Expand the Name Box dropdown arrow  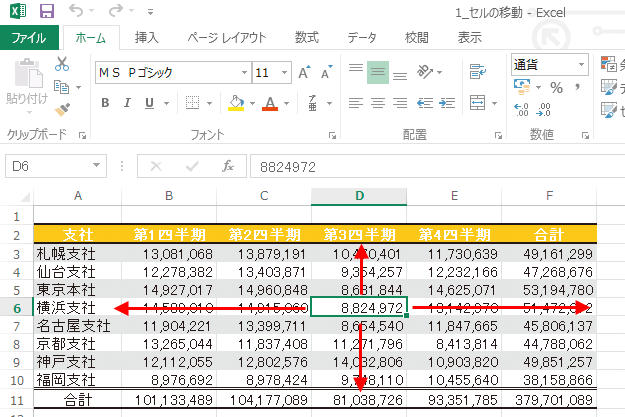[x=96, y=165]
